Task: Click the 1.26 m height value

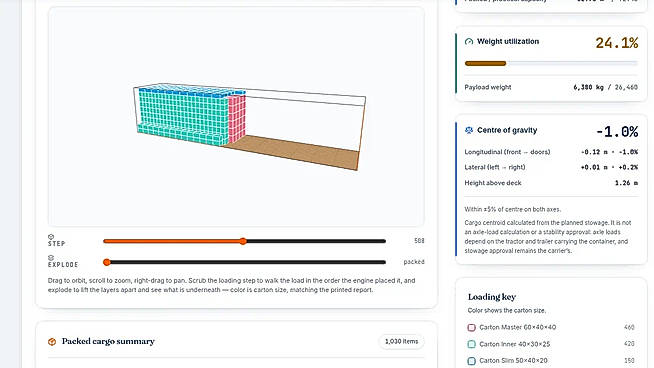Action: point(626,183)
